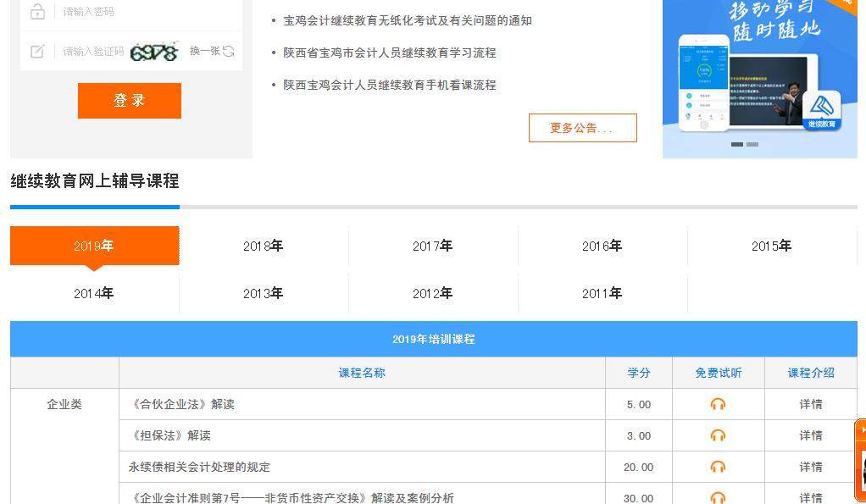Select the first carousel indicator dot
The width and height of the screenshot is (866, 504).
pos(737,145)
